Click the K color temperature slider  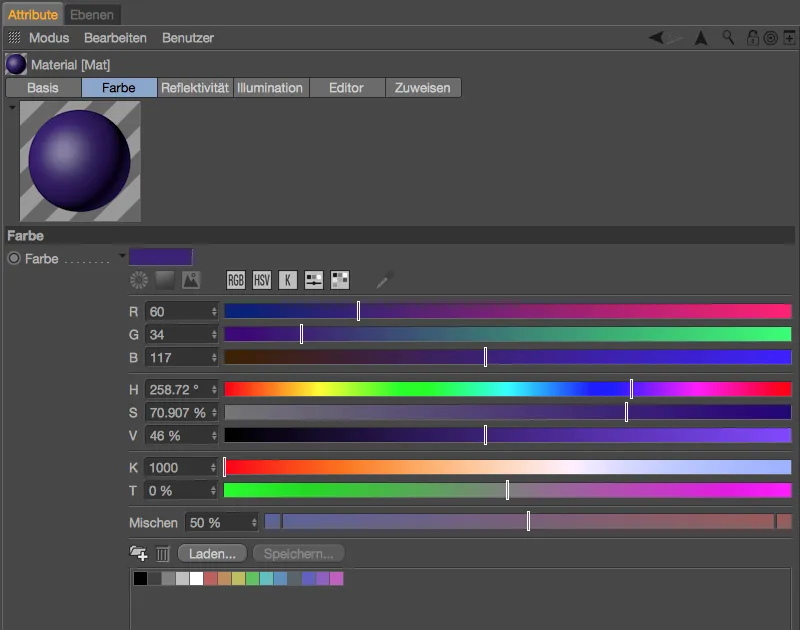(x=508, y=467)
